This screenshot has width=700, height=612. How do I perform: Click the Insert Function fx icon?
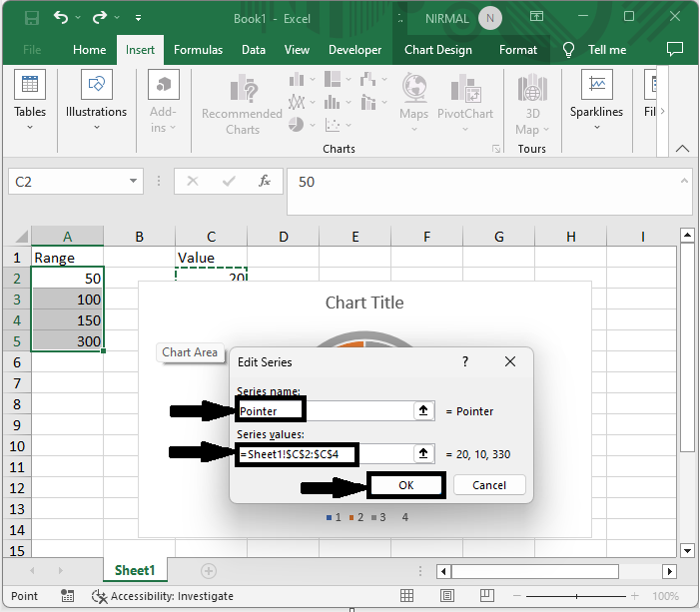pos(265,181)
